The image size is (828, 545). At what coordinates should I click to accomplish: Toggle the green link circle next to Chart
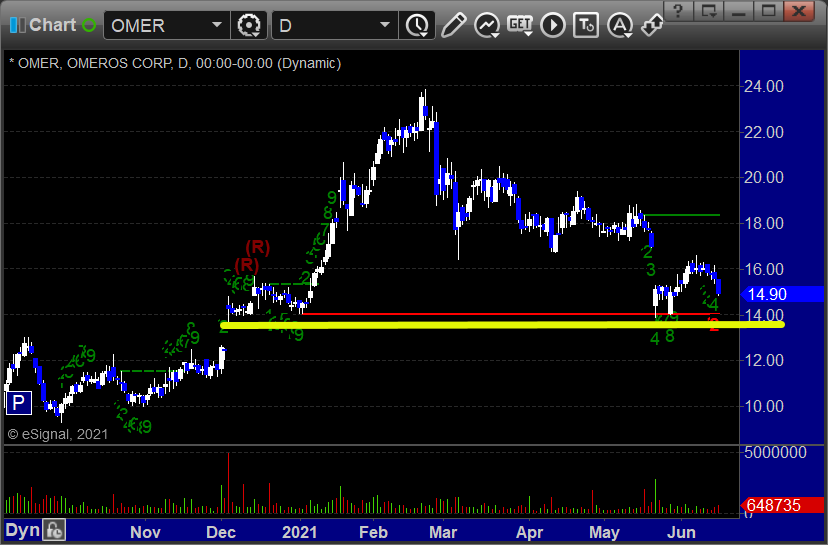[89, 25]
